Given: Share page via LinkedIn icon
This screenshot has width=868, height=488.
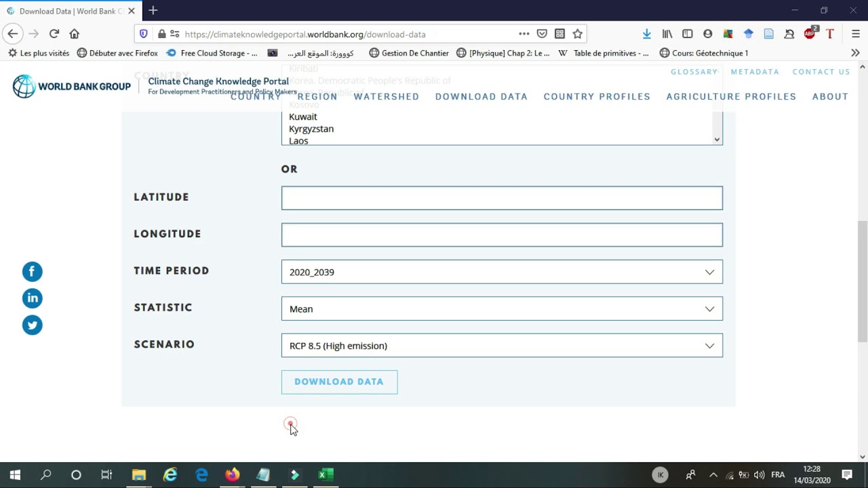Looking at the screenshot, I should (32, 298).
